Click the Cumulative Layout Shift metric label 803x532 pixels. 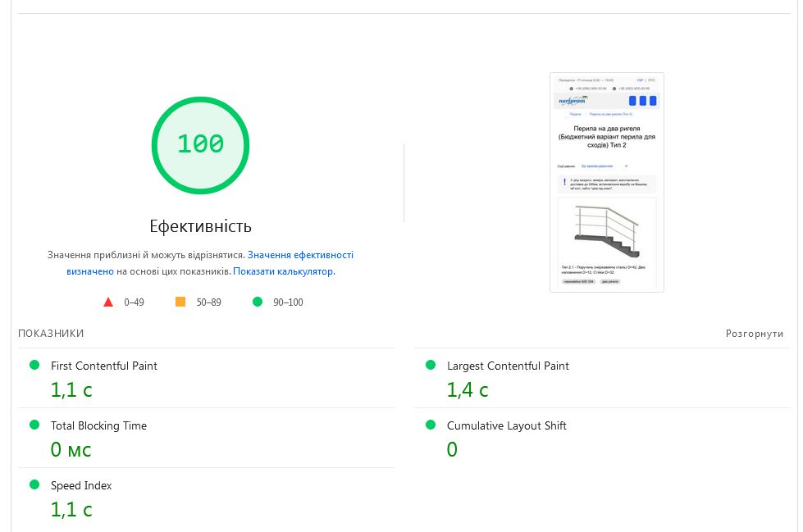coord(506,425)
